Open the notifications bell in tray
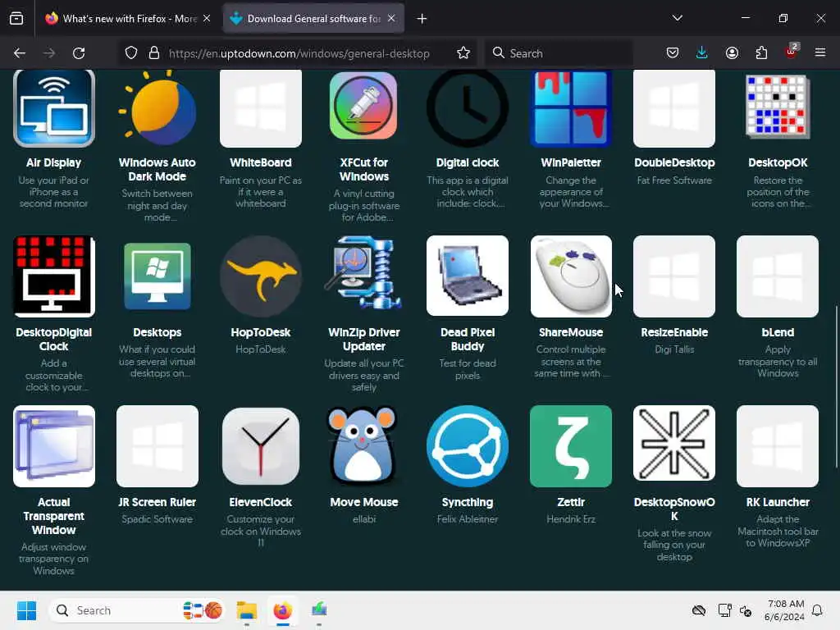Image resolution: width=840 pixels, height=630 pixels. (x=817, y=610)
